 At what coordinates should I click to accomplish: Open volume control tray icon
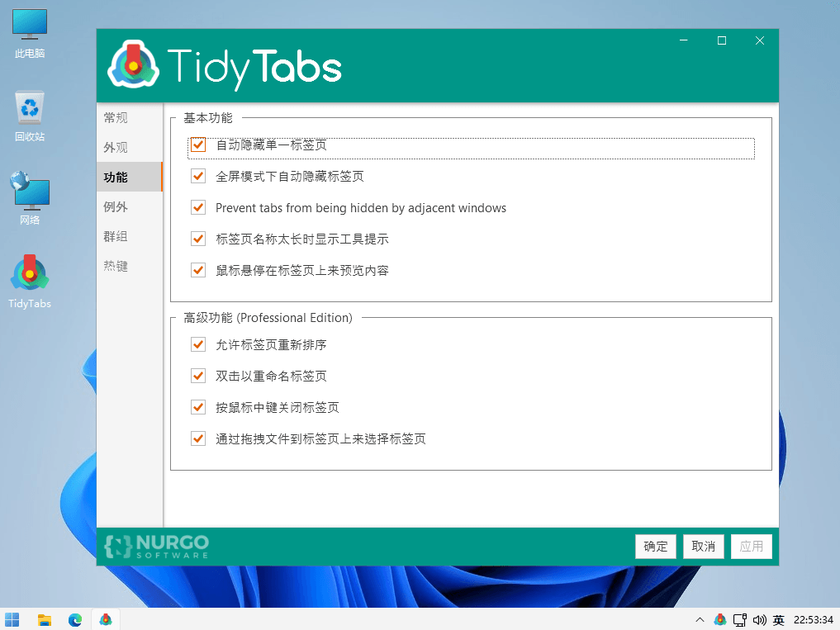760,620
